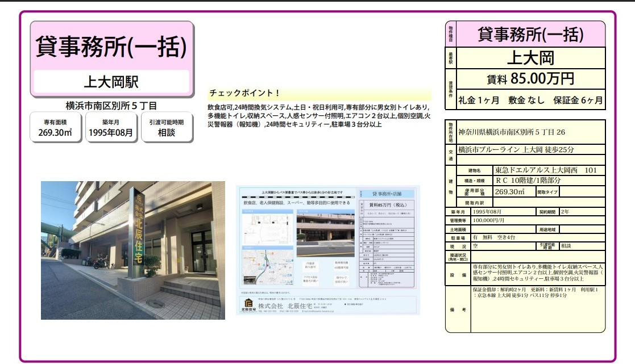Screen dimensions: 635x364
Task: Select the 2年 contract period value
Action: tap(565, 211)
